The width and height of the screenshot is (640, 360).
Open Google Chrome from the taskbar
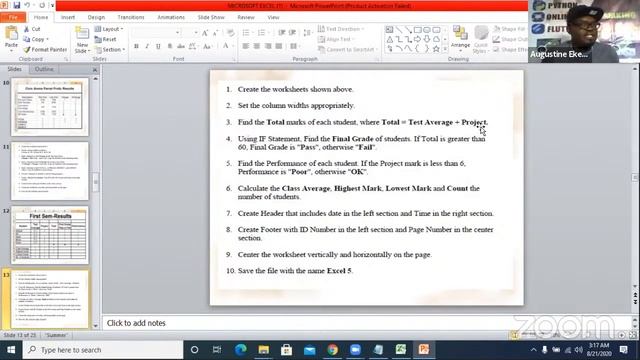click(x=332, y=350)
